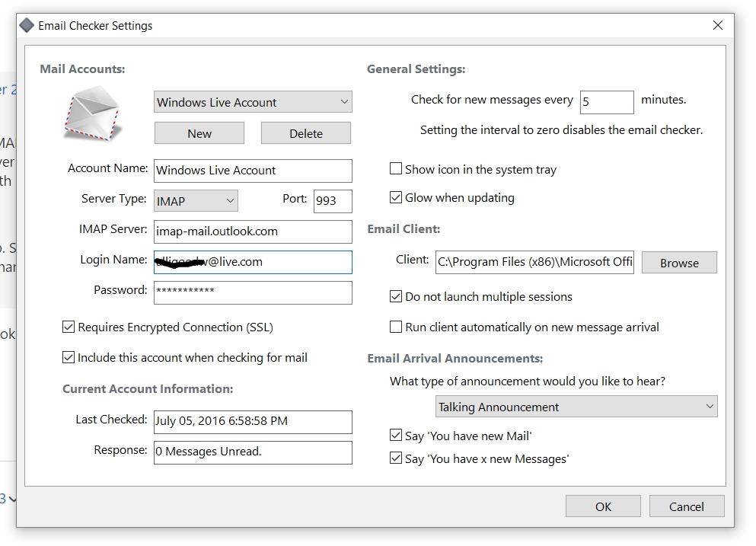This screenshot has height=546, width=756.
Task: Toggle Glow when updating checkbox
Action: 396,197
